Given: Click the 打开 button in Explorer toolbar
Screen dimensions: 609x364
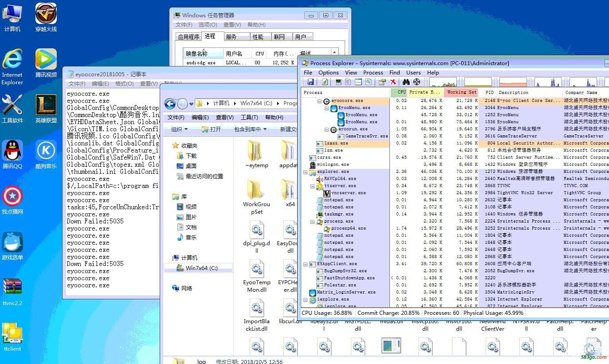Looking at the screenshot, I should [x=211, y=129].
